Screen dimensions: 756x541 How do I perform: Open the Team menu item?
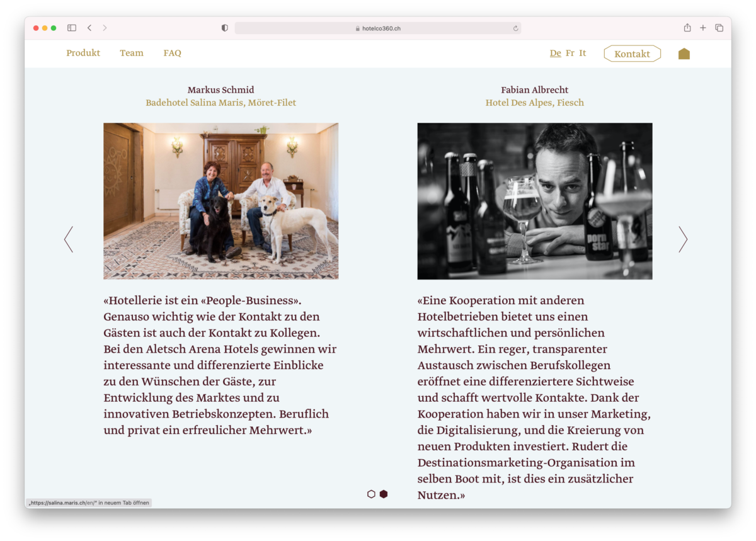pos(132,53)
